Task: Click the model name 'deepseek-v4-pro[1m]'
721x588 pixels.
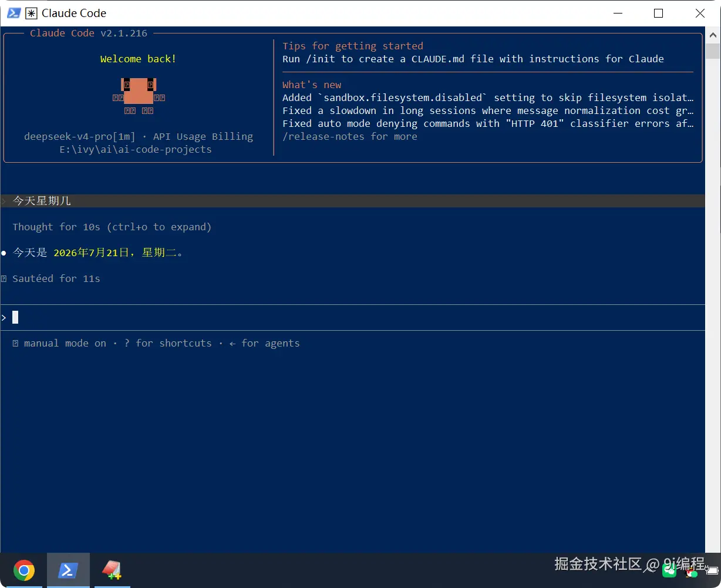Action: [x=80, y=136]
